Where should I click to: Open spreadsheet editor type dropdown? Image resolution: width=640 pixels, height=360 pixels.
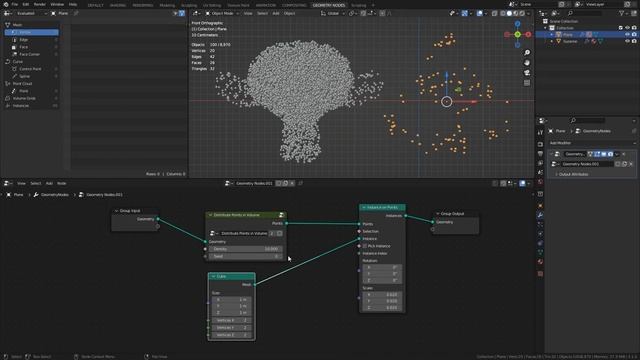pyautogui.click(x=8, y=13)
